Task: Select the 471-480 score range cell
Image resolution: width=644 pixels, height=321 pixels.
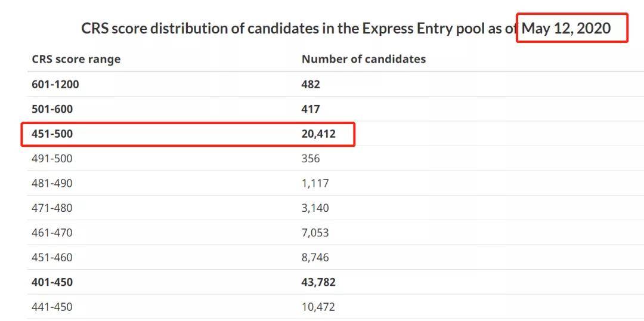Action: coord(52,208)
